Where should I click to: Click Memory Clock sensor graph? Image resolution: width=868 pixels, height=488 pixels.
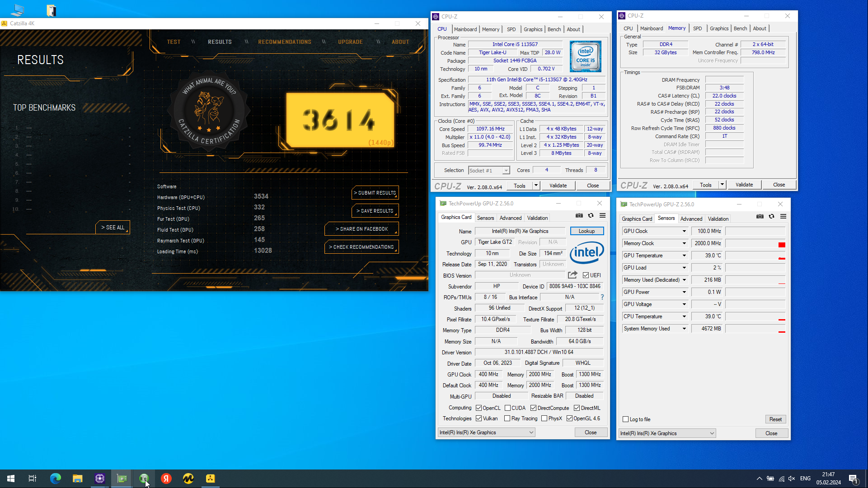755,243
